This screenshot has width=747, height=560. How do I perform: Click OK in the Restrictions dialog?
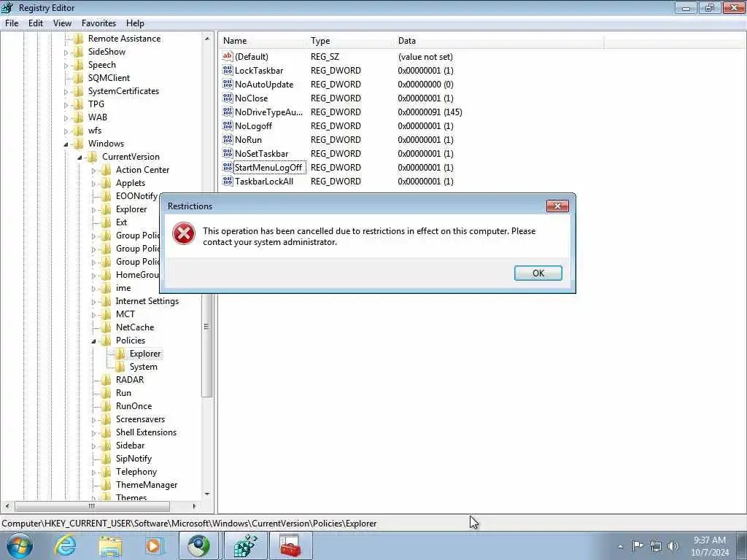(538, 273)
